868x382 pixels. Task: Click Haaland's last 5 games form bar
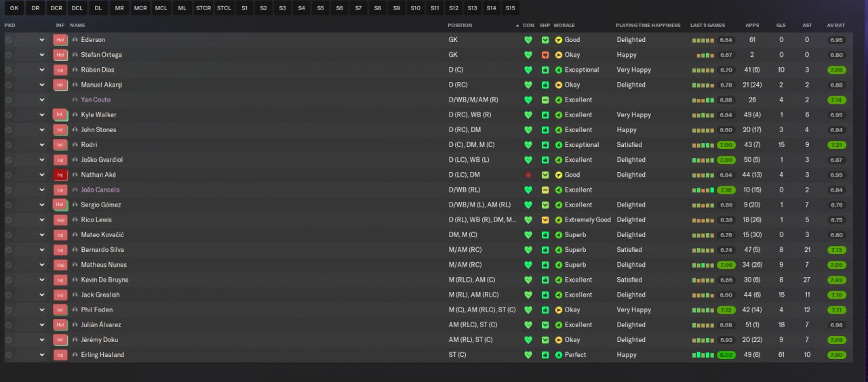click(x=704, y=355)
